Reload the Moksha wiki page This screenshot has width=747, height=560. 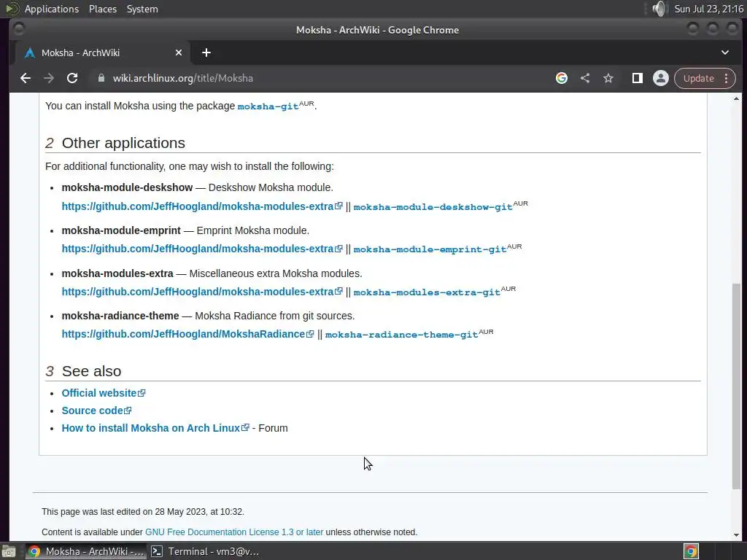click(72, 78)
